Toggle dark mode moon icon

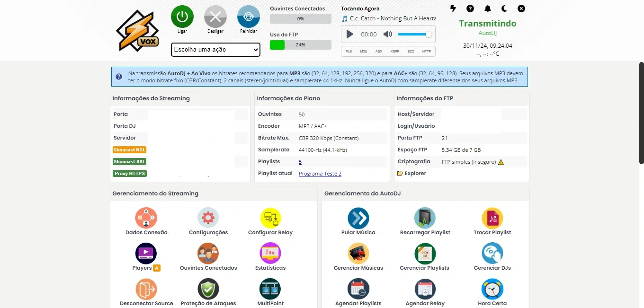pos(504,9)
